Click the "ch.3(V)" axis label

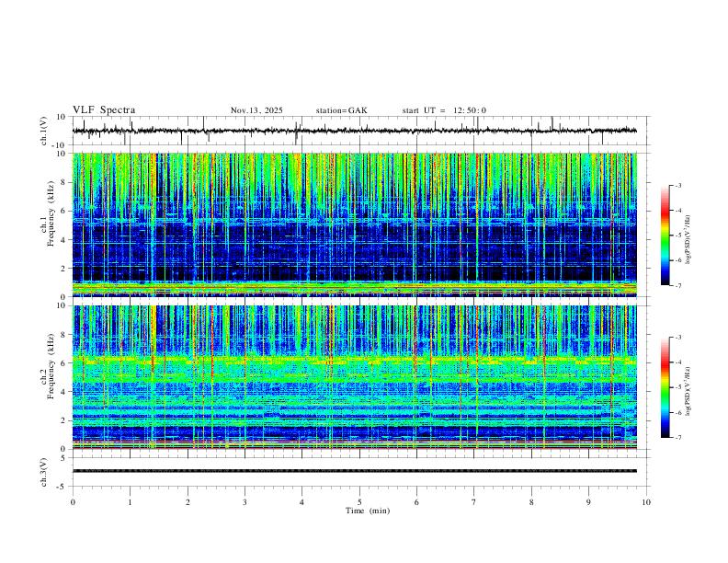44,472
